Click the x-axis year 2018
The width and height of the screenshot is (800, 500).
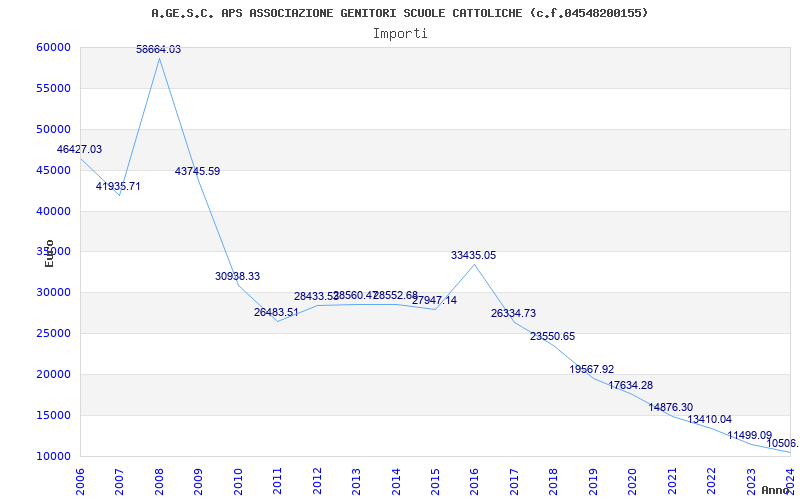[554, 480]
